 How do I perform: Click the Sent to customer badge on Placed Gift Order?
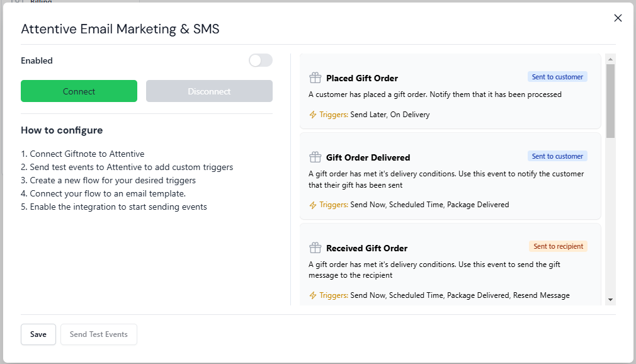point(557,77)
